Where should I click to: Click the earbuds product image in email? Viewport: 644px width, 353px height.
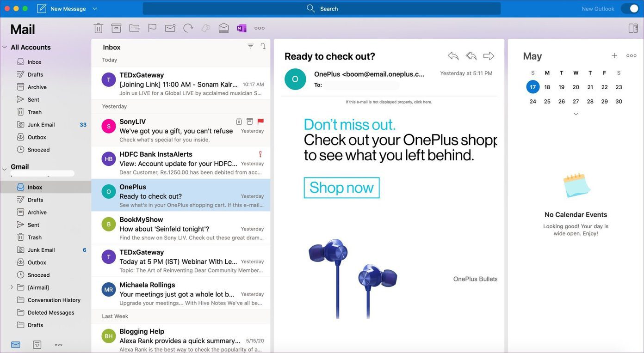pyautogui.click(x=353, y=279)
